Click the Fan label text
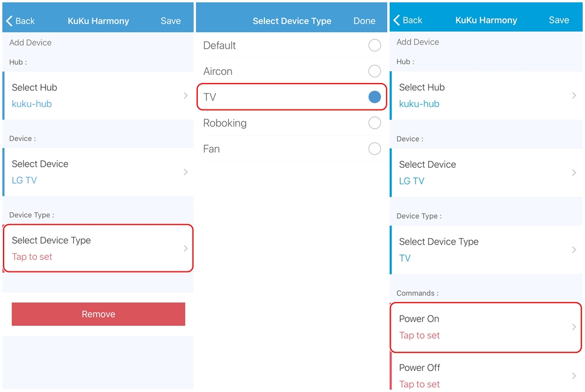585x392 pixels. tap(212, 149)
